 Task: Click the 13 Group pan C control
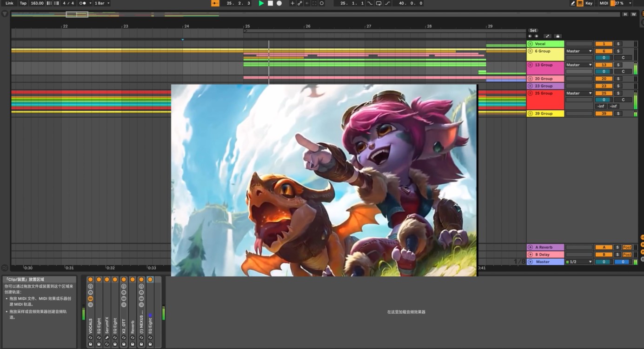point(623,72)
